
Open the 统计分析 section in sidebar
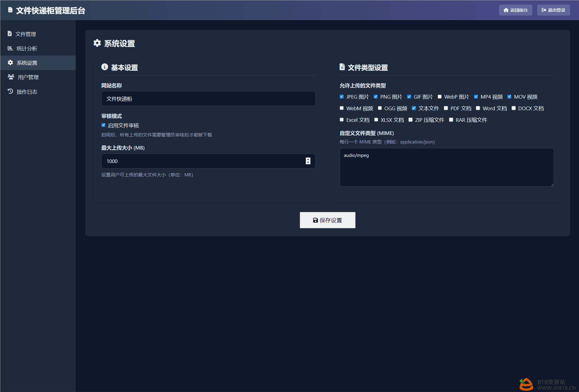[x=26, y=48]
